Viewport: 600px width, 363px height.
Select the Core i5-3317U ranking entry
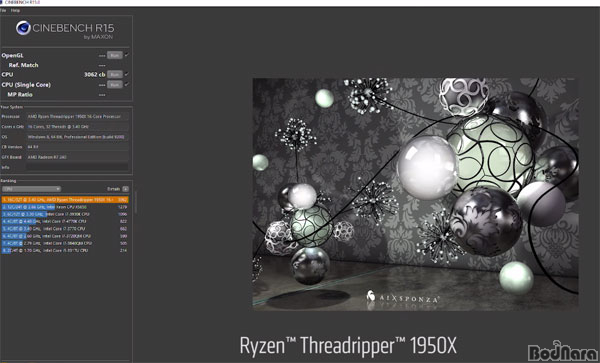tap(65, 251)
